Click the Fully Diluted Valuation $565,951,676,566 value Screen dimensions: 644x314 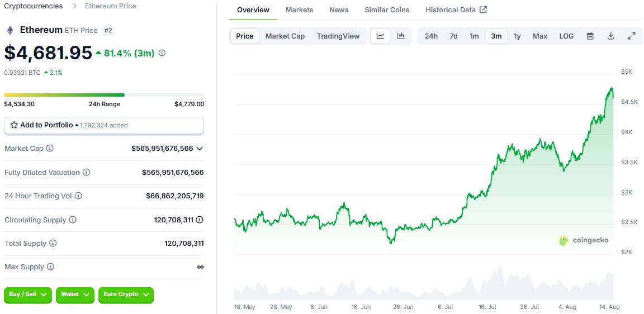pos(173,173)
